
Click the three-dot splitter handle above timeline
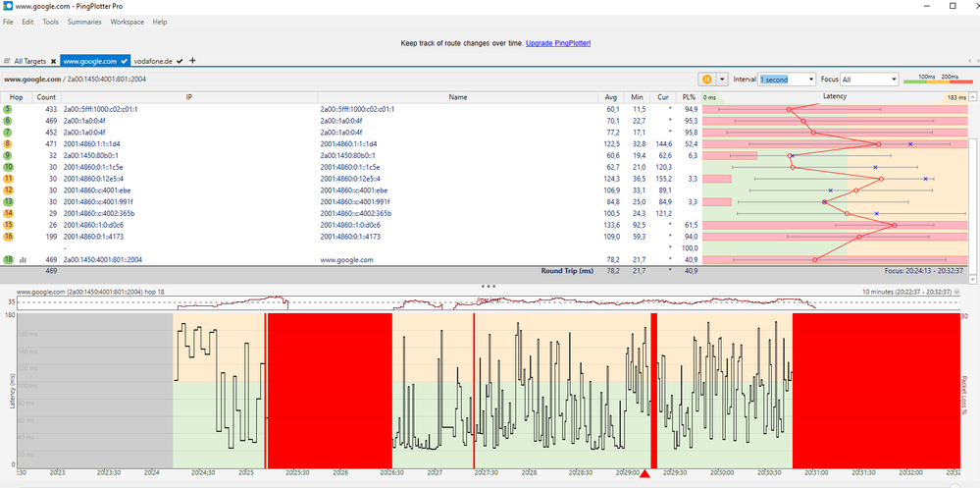point(489,286)
